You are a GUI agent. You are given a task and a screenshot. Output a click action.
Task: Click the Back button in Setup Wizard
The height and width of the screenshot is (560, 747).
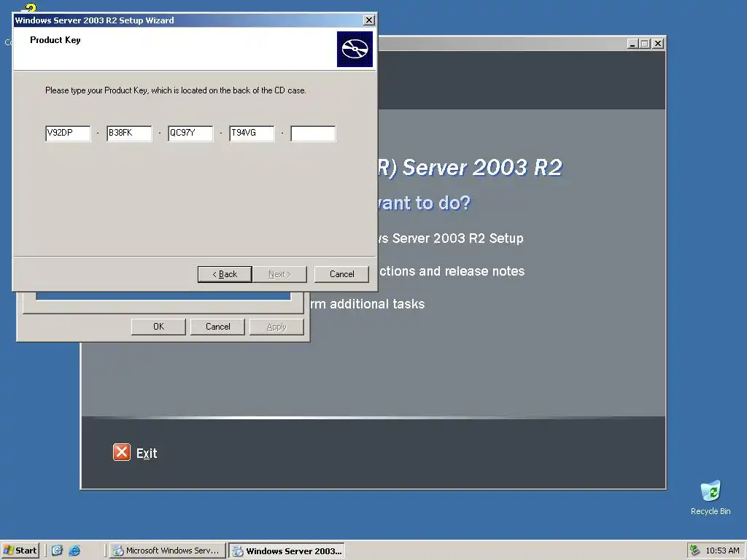225,274
